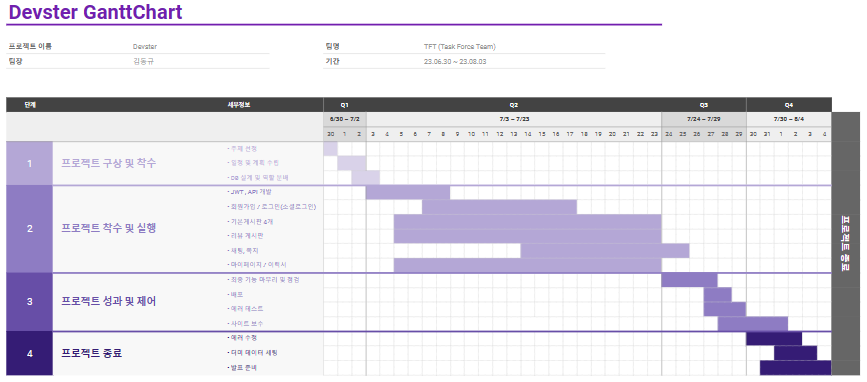Select the 팀장 label
The width and height of the screenshot is (867, 382).
tap(15, 61)
